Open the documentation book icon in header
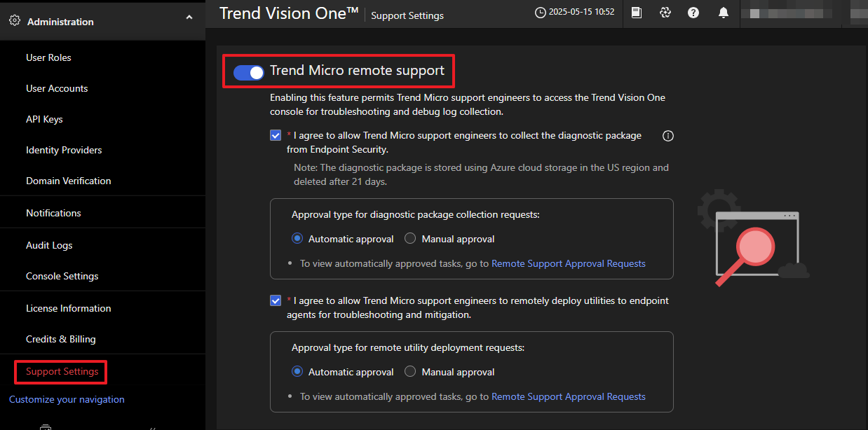The image size is (868, 430). 637,13
